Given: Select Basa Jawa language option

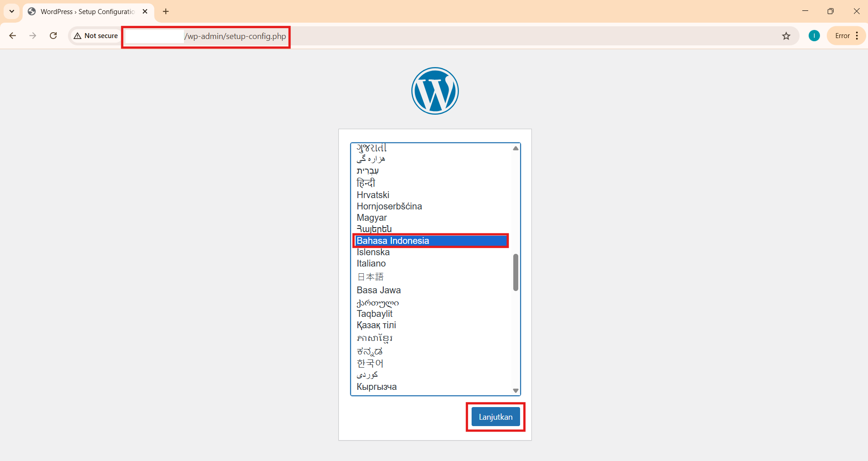Looking at the screenshot, I should [379, 290].
